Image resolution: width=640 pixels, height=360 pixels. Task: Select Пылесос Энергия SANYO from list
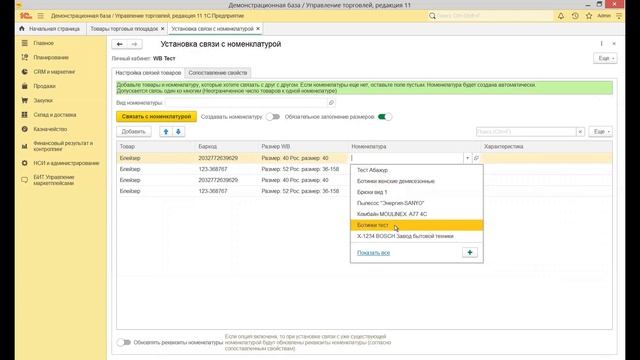tap(417, 203)
